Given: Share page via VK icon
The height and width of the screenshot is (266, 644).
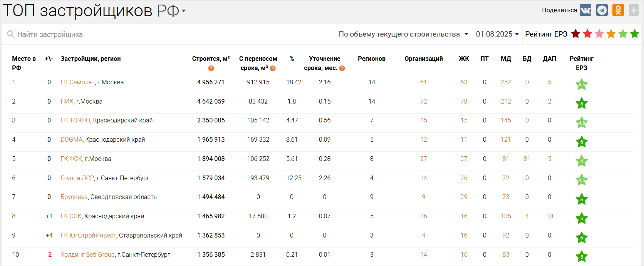Looking at the screenshot, I should click(x=585, y=10).
